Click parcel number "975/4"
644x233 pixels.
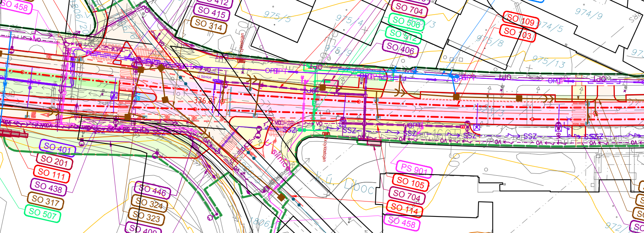click(x=349, y=20)
